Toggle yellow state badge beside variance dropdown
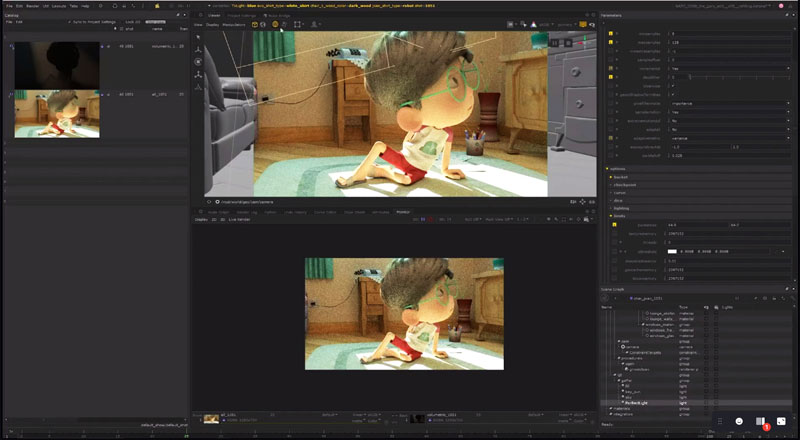 (x=611, y=138)
